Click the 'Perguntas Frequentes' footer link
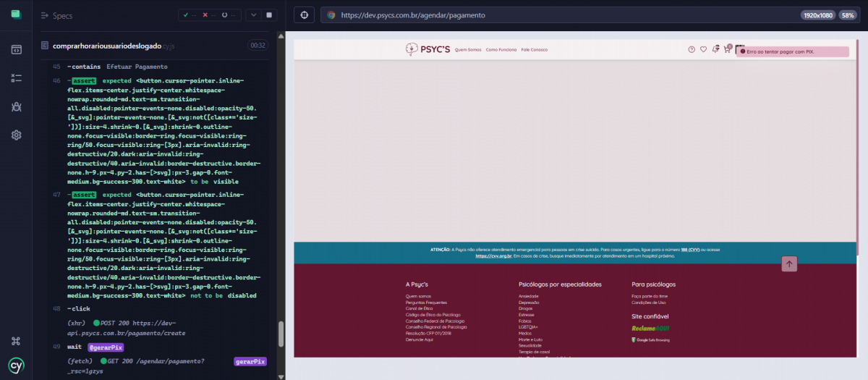 pyautogui.click(x=426, y=302)
